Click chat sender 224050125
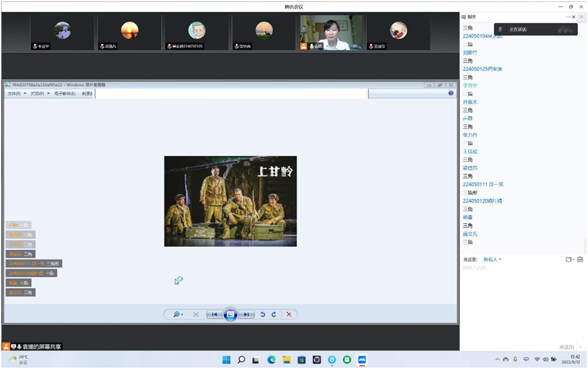The width and height of the screenshot is (588, 369). [x=482, y=68]
